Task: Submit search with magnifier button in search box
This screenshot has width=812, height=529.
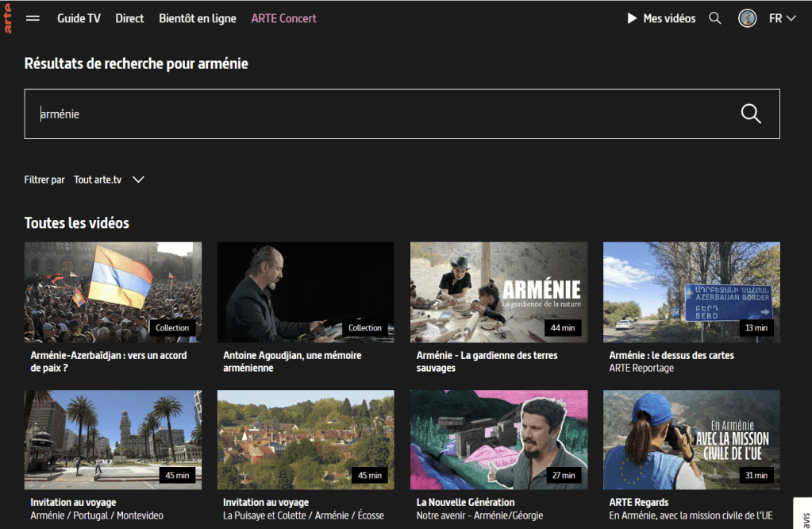Action: tap(750, 114)
